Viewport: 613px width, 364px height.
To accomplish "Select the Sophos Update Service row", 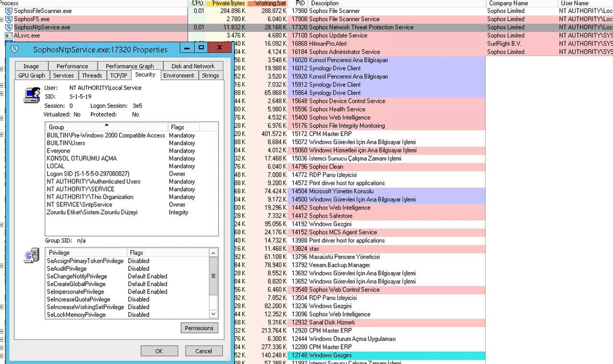I will [x=306, y=35].
